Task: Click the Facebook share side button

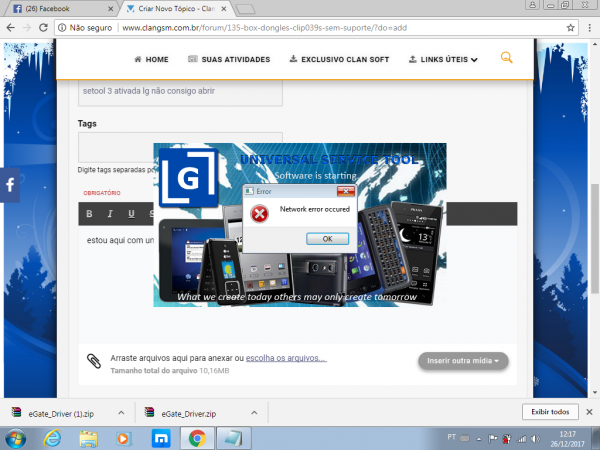Action: [x=10, y=185]
